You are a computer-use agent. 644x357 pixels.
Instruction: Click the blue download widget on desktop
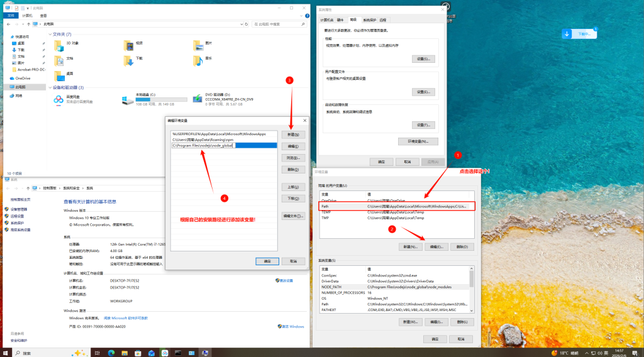click(579, 34)
